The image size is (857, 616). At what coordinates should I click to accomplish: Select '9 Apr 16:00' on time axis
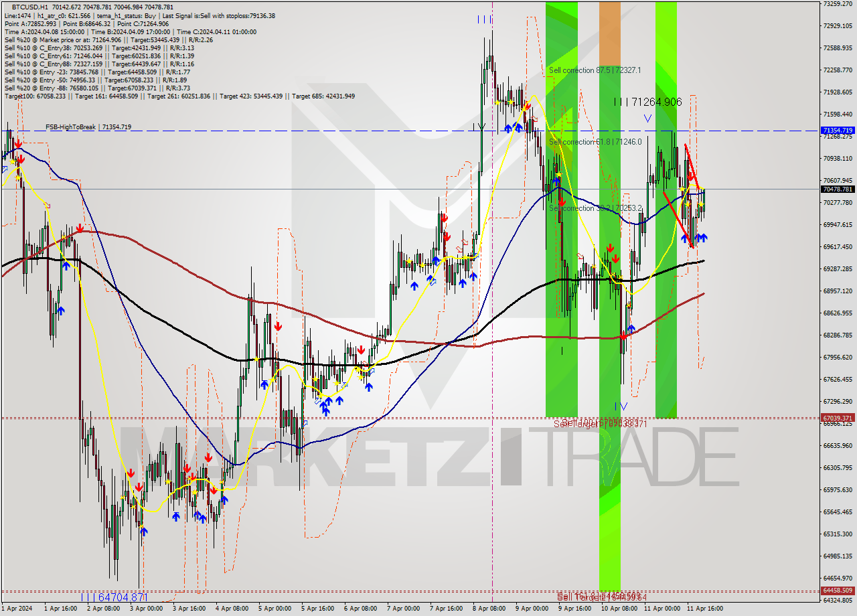(x=574, y=609)
